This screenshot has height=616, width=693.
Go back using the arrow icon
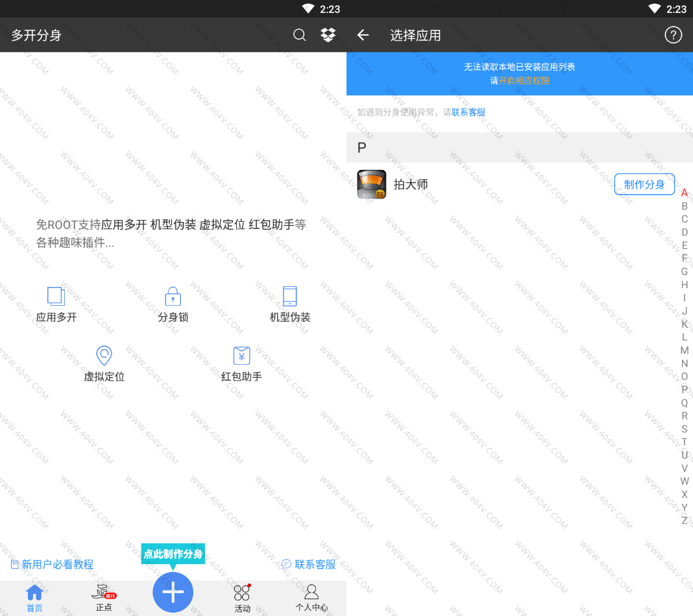363,35
